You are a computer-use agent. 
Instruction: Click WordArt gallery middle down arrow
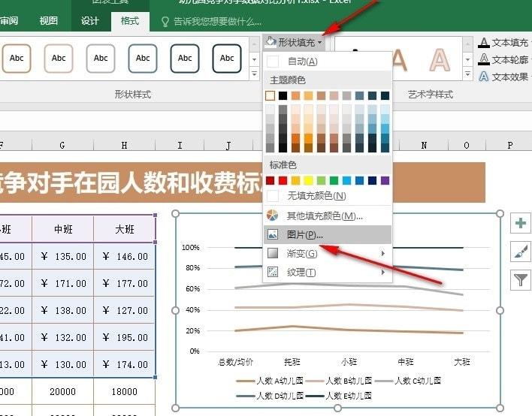467,59
